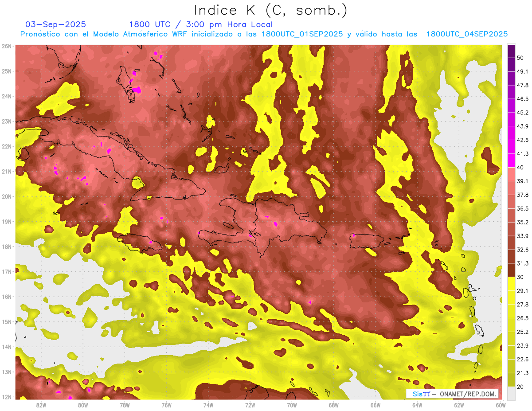
Task: Click longitude axis label '76W'
Action: pos(166,405)
